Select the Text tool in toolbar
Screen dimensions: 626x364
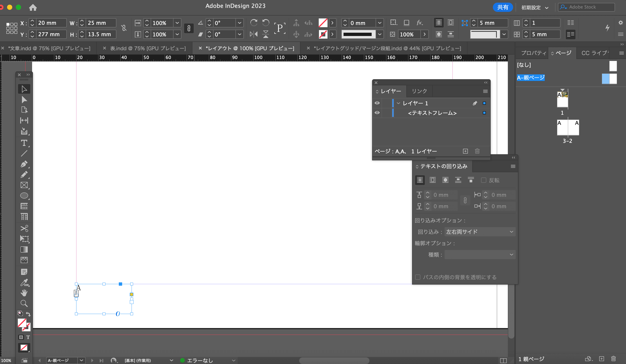(x=24, y=143)
